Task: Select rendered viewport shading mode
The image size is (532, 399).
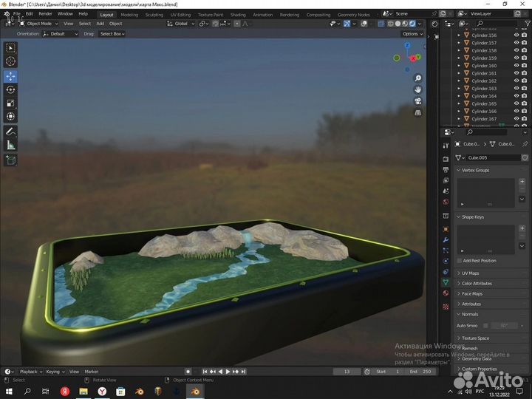Action: pos(412,24)
